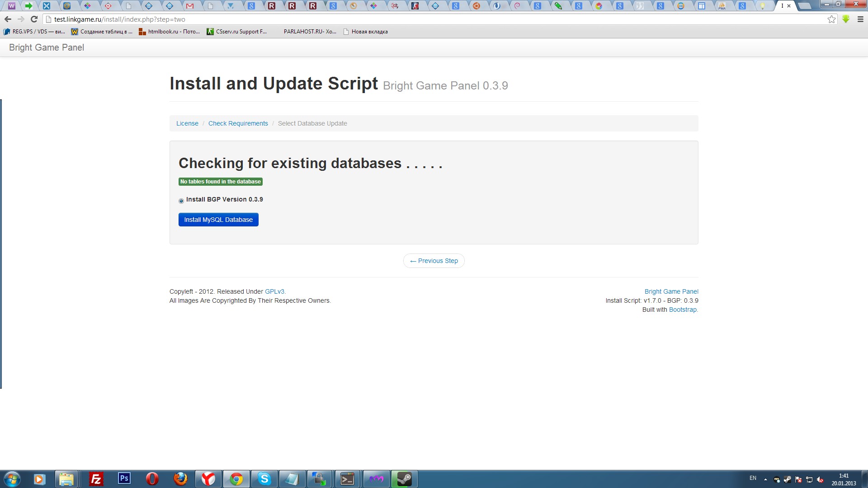Click the 'Select Database Update' breadcrumb text

coord(312,123)
